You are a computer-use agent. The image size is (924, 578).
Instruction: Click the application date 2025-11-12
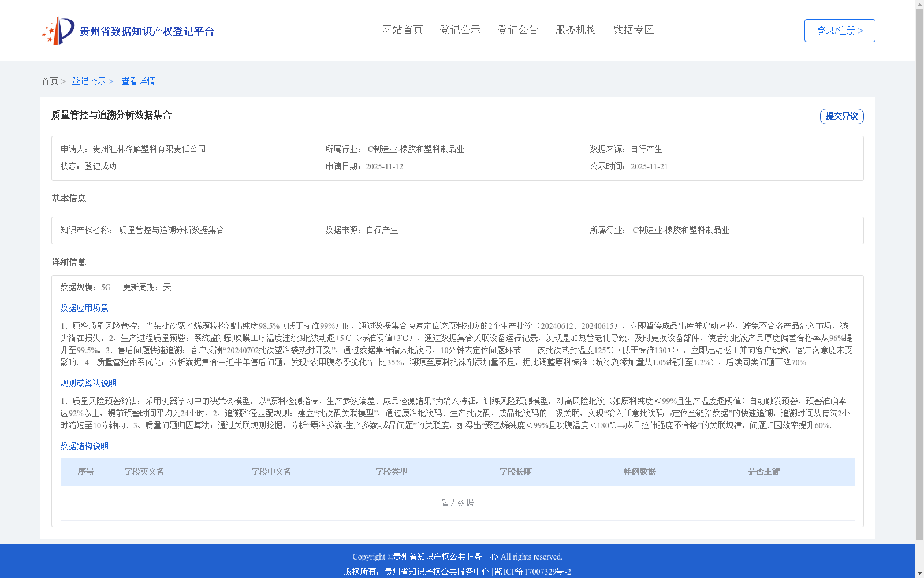coord(384,166)
